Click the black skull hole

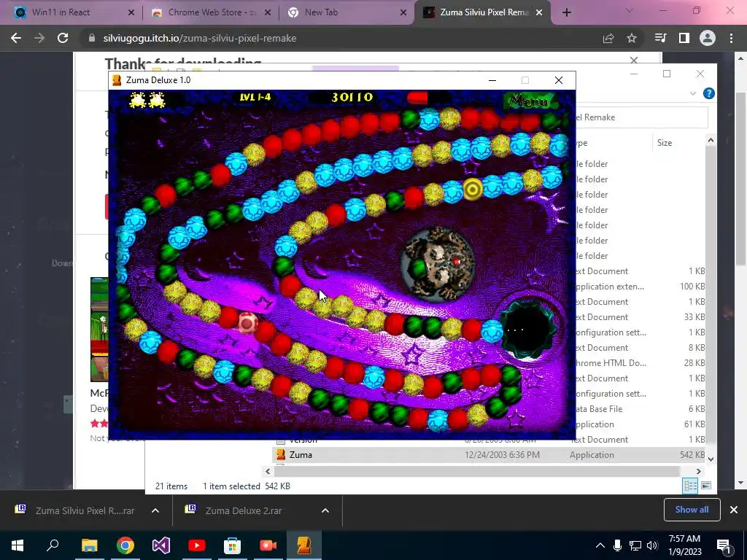coord(527,330)
